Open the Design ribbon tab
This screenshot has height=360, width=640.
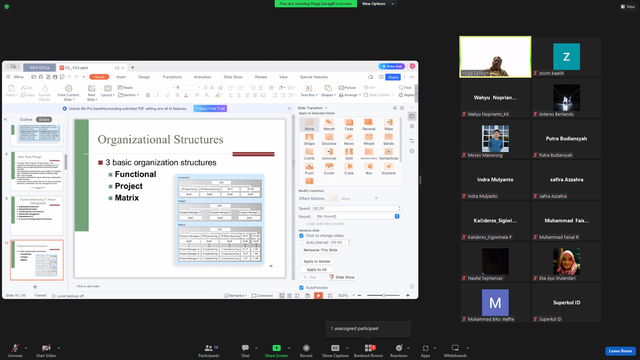coord(144,77)
